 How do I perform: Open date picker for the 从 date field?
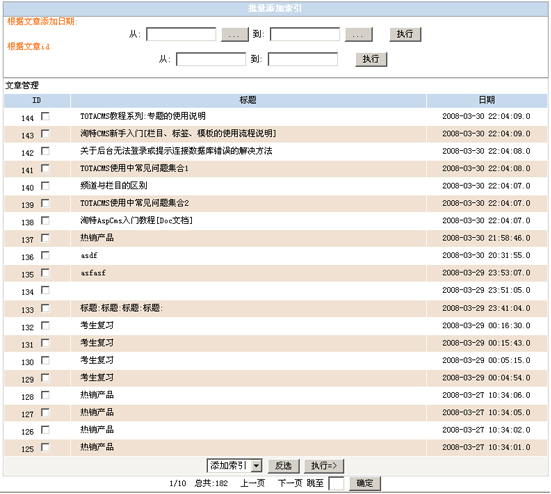click(235, 35)
